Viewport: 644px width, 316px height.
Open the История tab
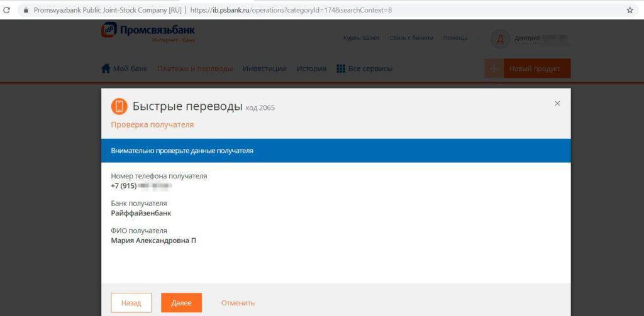[311, 68]
